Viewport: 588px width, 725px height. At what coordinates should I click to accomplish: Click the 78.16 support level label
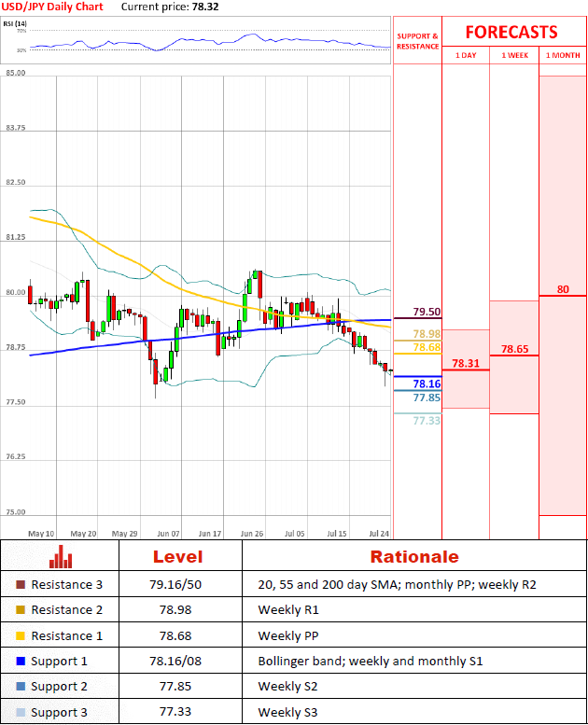[x=427, y=383]
